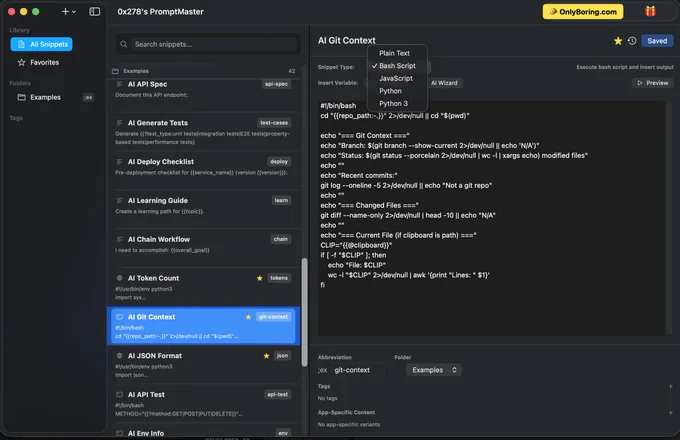Image resolution: width=680 pixels, height=440 pixels.
Task: Open Favorites in the sidebar
Action: 38,62
